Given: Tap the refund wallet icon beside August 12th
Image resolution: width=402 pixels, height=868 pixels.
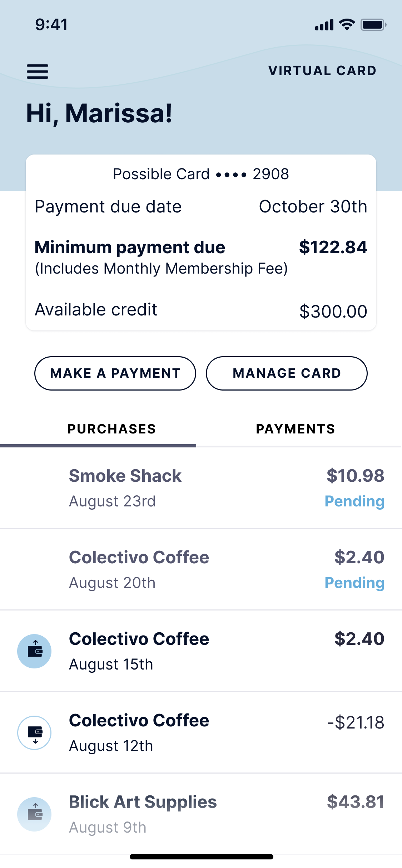Looking at the screenshot, I should pyautogui.click(x=34, y=732).
